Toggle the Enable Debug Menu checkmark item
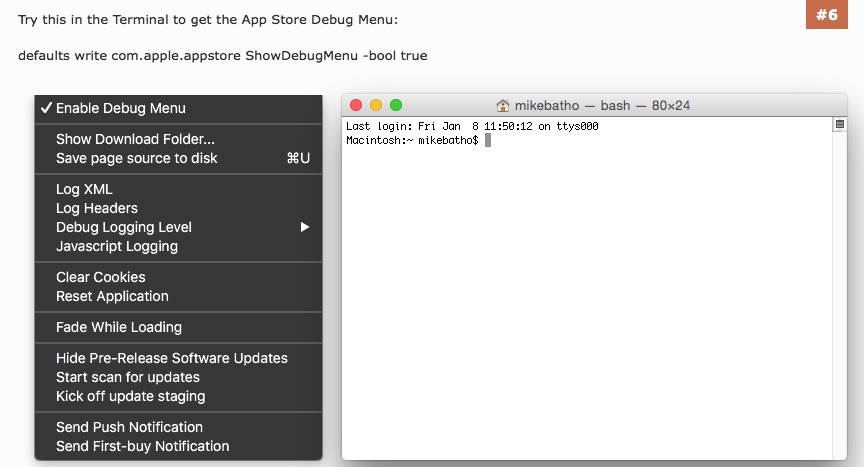Image resolution: width=864 pixels, height=467 pixels. [179, 108]
